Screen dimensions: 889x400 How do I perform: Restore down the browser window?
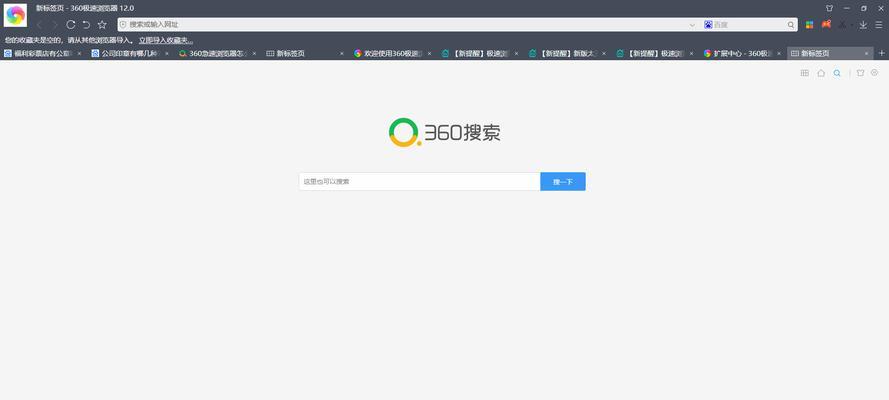pyautogui.click(x=863, y=8)
